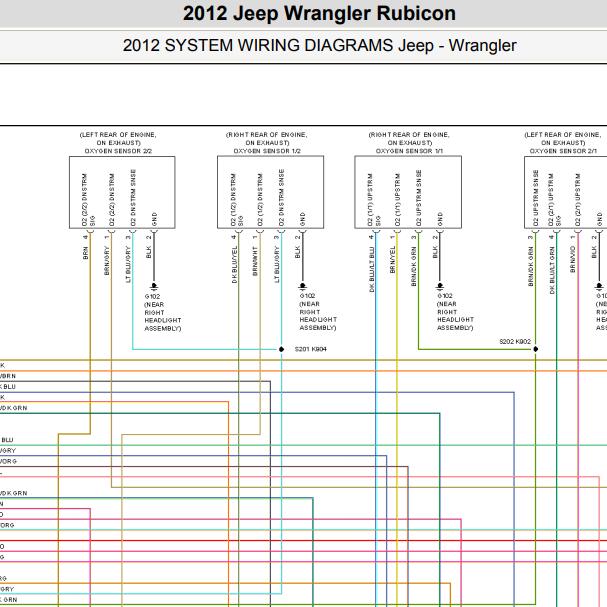Click the "2012 SYSTEM WIRING DIAGRAMS Jeep - Wrangler" heading
The height and width of the screenshot is (607, 607).
click(319, 45)
